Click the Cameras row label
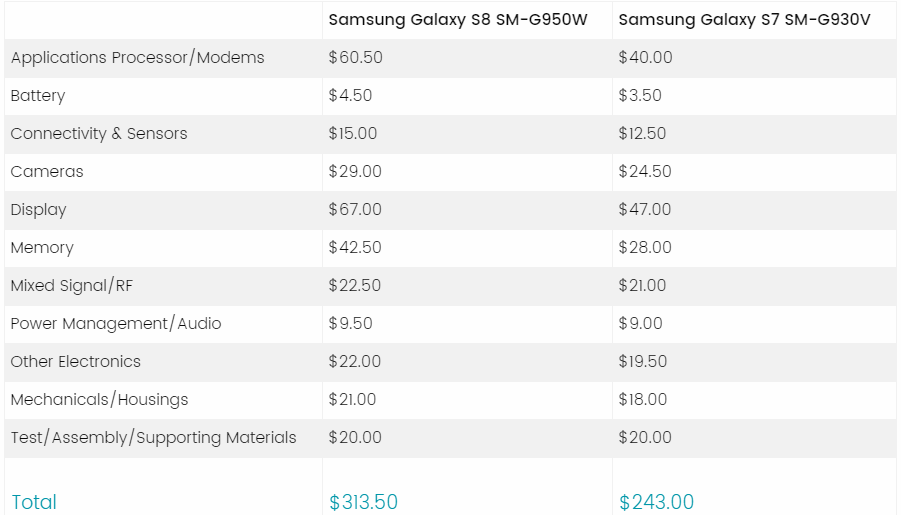901x515 pixels. [47, 172]
